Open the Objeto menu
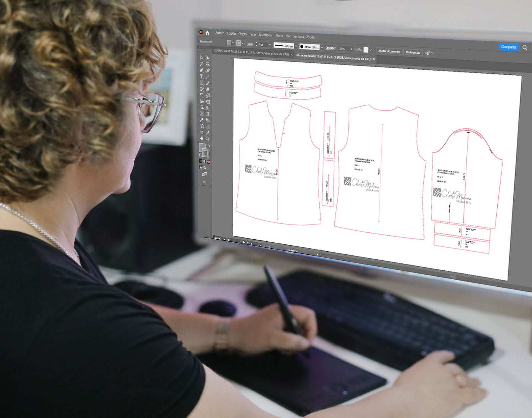This screenshot has width=532, height=418. point(242,34)
